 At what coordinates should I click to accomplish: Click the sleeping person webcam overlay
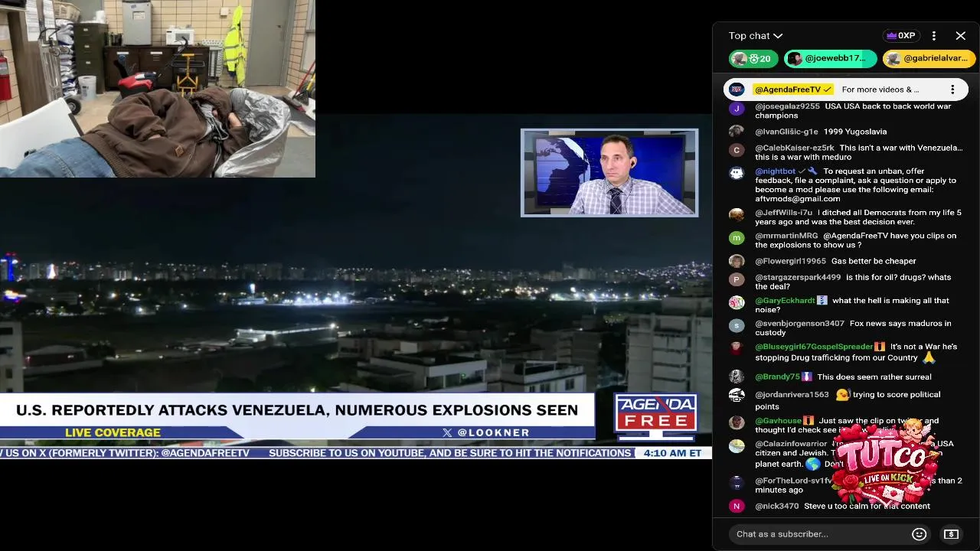point(157,89)
